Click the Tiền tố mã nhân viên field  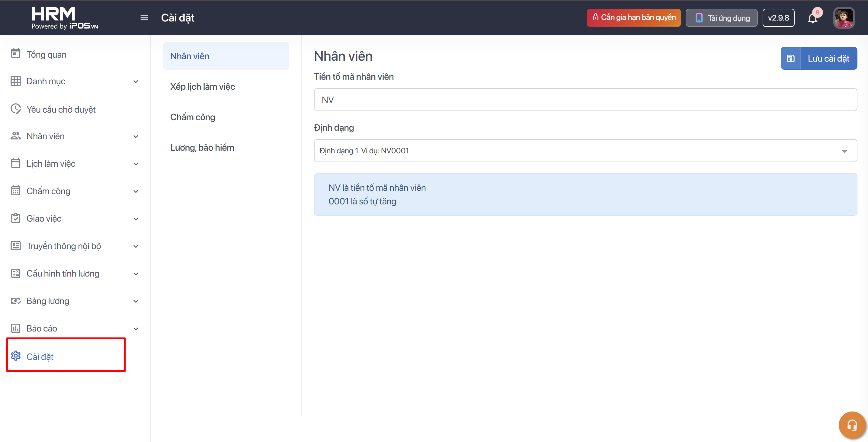click(585, 100)
